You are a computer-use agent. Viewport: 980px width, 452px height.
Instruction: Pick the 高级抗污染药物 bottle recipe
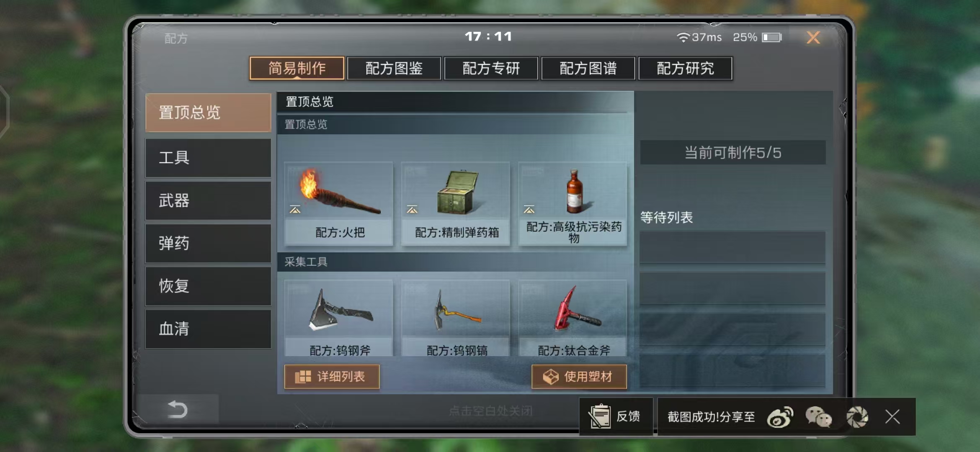tap(573, 203)
